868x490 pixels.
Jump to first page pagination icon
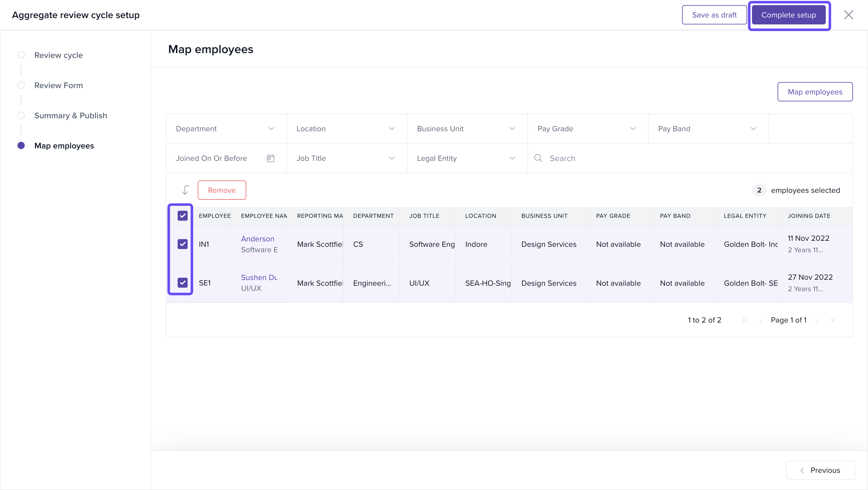[745, 320]
